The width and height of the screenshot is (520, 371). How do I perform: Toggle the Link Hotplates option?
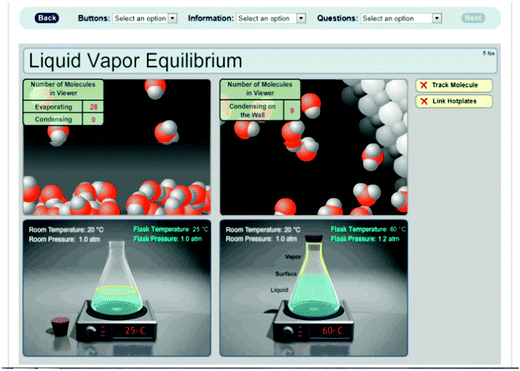pyautogui.click(x=454, y=101)
